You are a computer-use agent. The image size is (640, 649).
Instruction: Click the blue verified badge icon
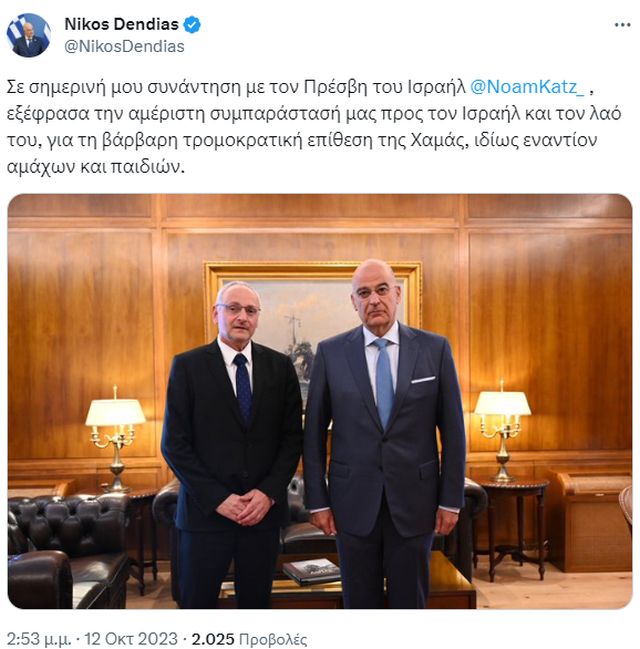pos(192,24)
